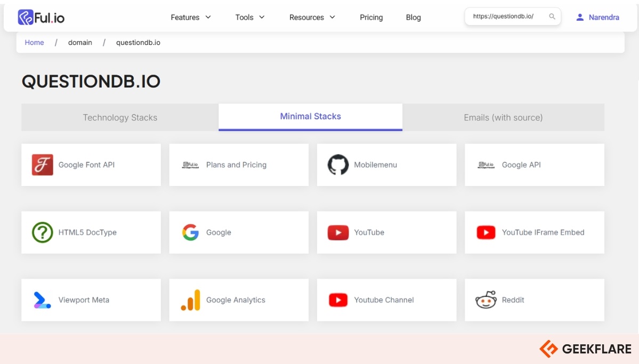Open the Narendra account link
Screen dimensions: 639x364
603,17
